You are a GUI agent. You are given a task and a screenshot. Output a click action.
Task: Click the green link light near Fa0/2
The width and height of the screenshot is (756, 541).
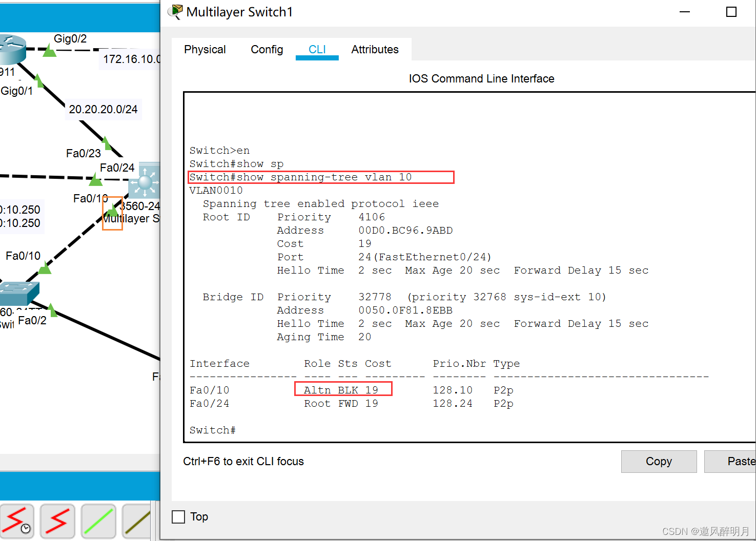(52, 310)
